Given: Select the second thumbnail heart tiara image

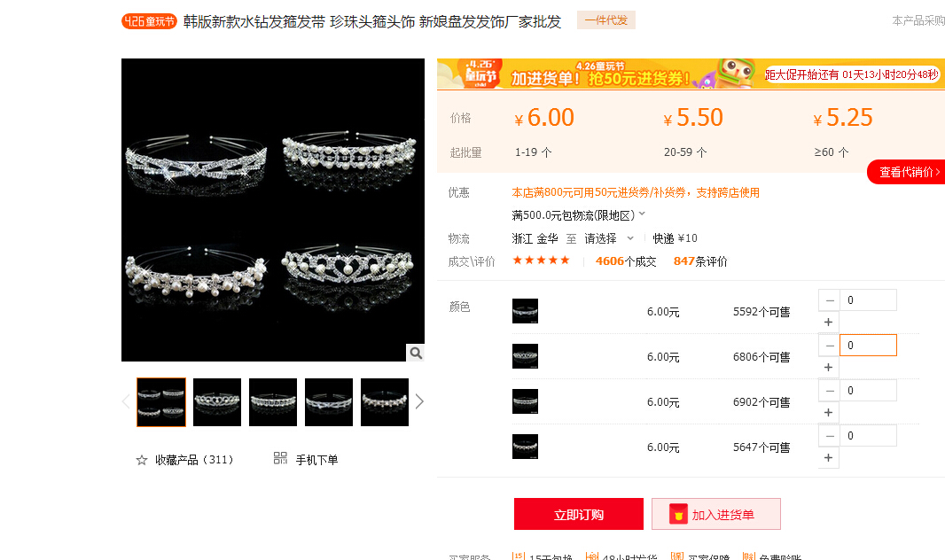Looking at the screenshot, I should (x=217, y=402).
